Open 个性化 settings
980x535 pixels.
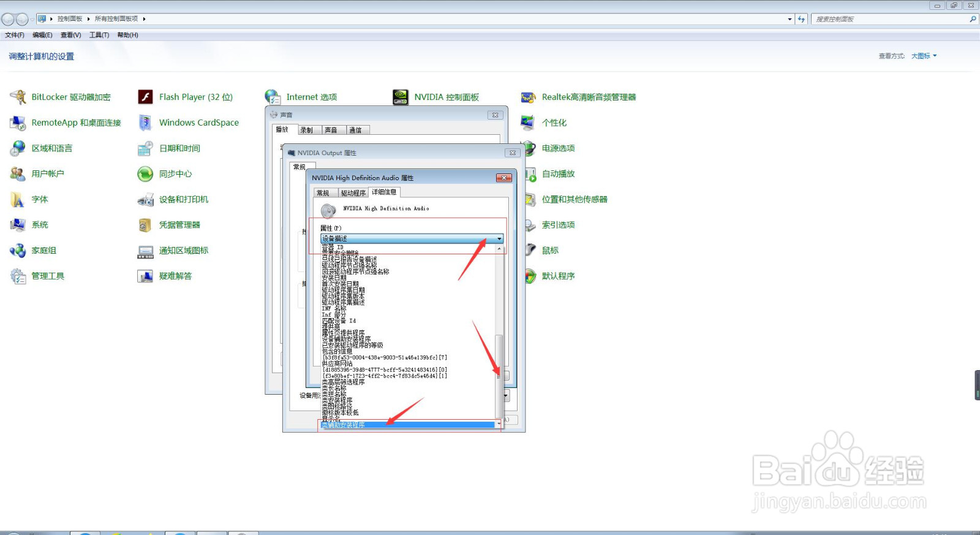point(544,123)
